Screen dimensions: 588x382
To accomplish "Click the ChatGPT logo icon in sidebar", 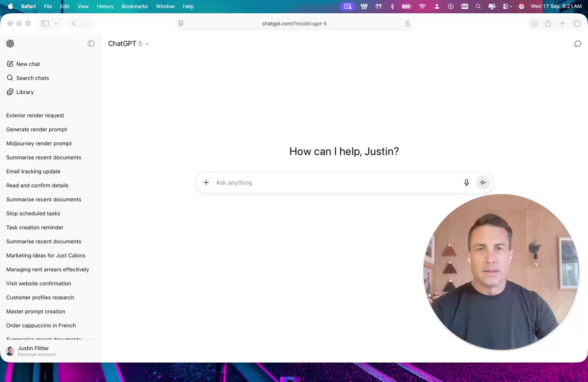I will pos(10,44).
